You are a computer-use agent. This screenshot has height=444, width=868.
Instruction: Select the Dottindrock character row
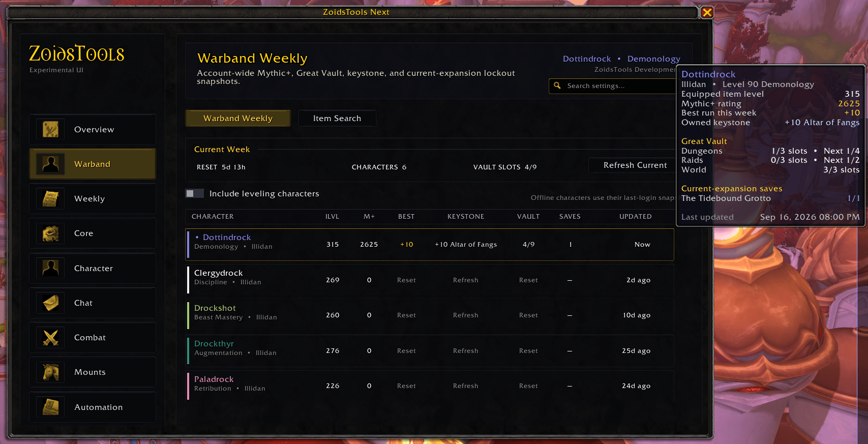[x=430, y=244]
